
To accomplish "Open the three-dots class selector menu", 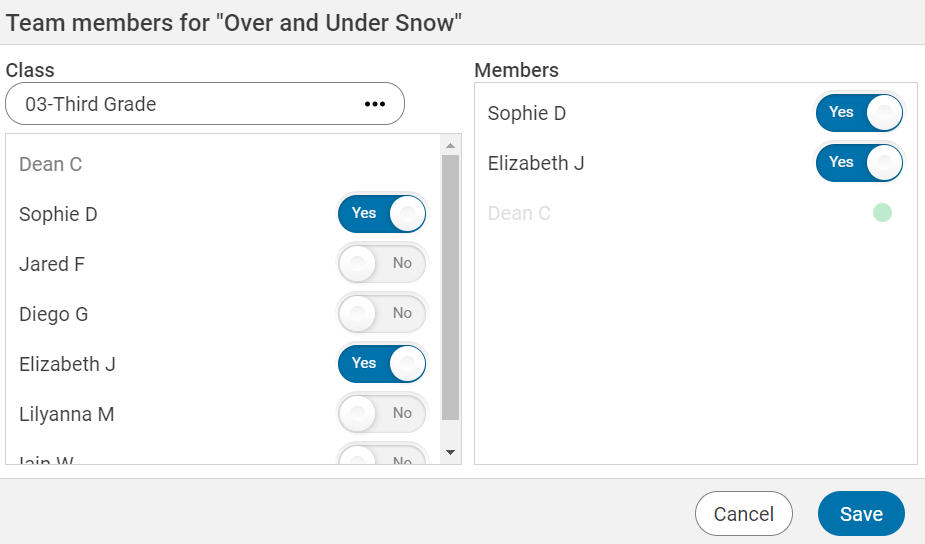I will click(375, 104).
